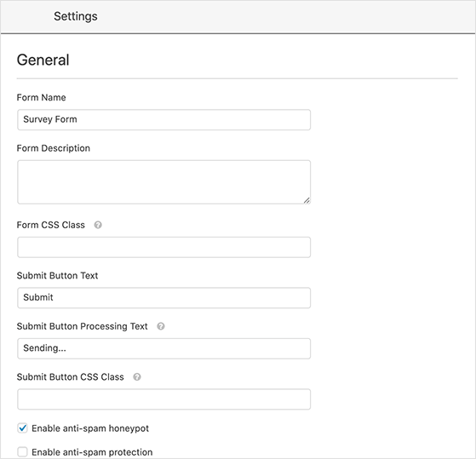Click the Submit Button Processing Text help icon
Image resolution: width=476 pixels, height=459 pixels.
pos(161,326)
